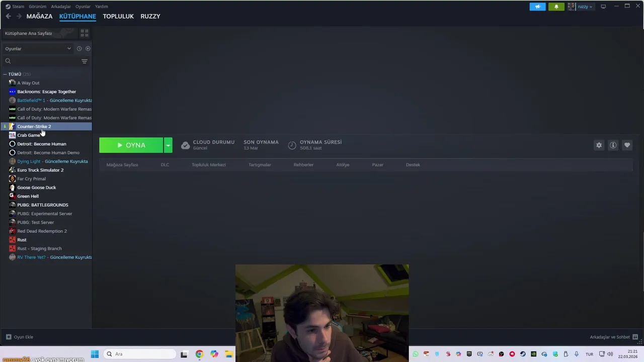Open the Arkadaşlar menu
Screen dimensions: 644x362
pos(61,7)
